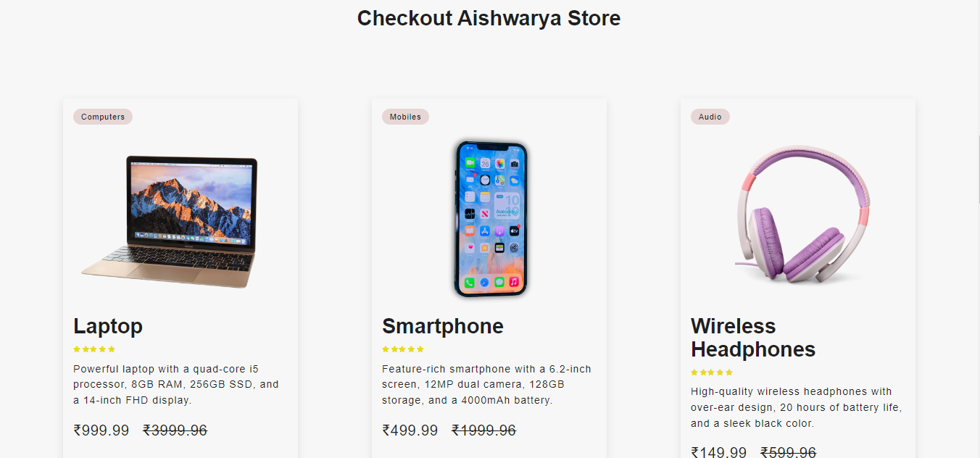Open the Laptop product title
Image resolution: width=980 pixels, height=458 pixels.
[108, 326]
